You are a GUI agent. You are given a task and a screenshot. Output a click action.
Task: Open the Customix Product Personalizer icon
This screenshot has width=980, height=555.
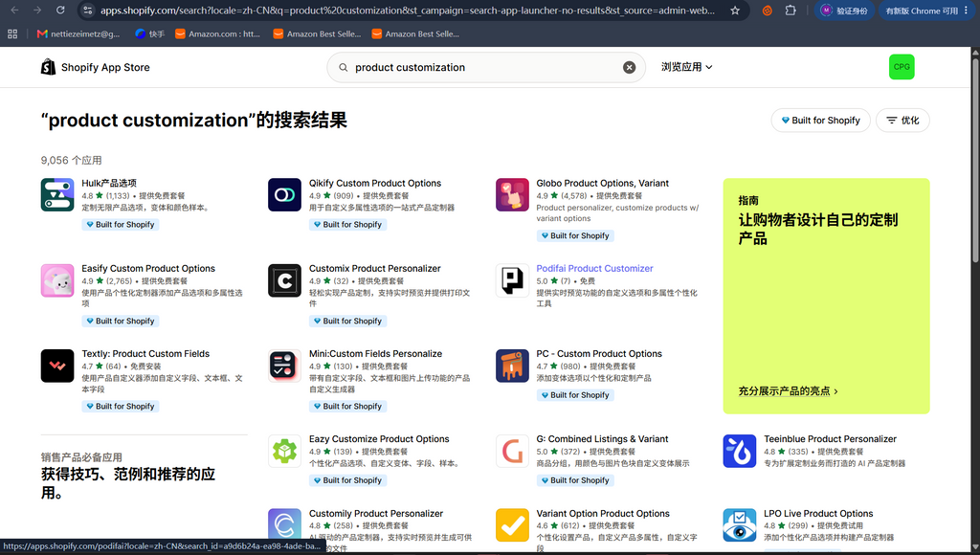tap(284, 280)
